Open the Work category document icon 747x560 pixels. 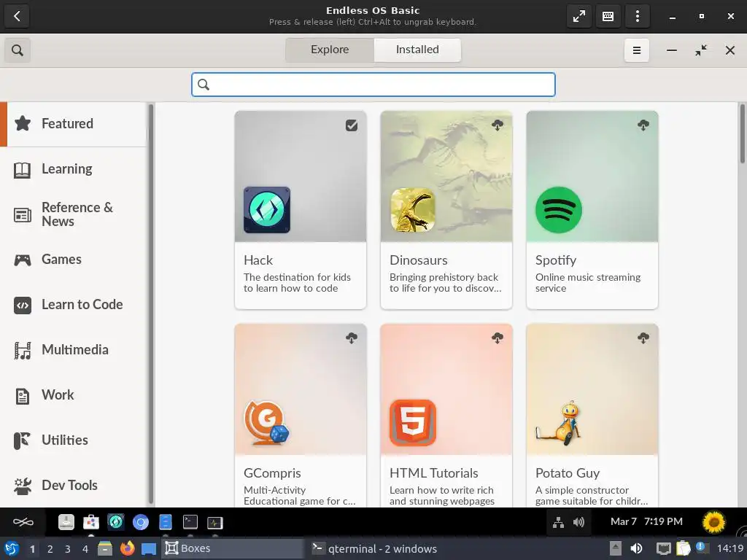(x=23, y=396)
